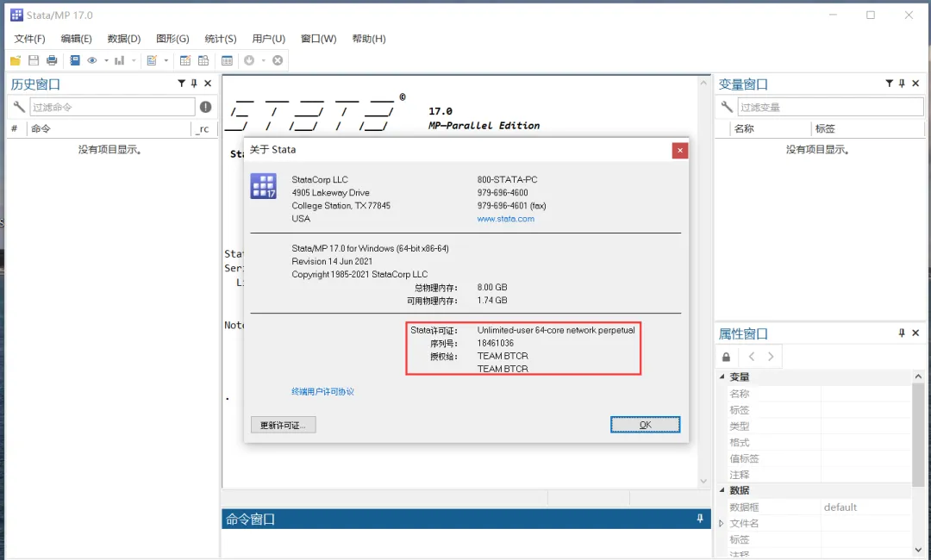This screenshot has width=931, height=560.
Task: Open the wrench settings in History window
Action: click(x=19, y=107)
